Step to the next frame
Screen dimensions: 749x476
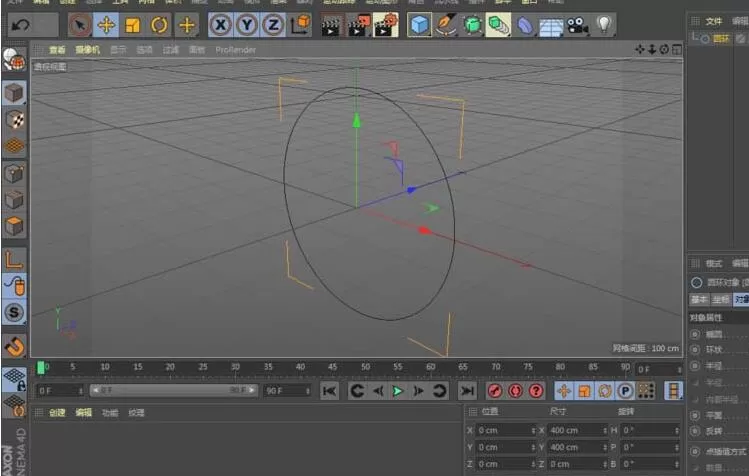coord(418,391)
